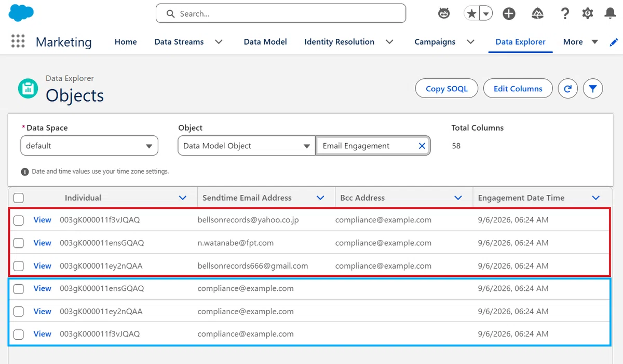Viewport: 623px width, 364px height.
Task: Click the Salesforce cloud logo
Action: pos(21,12)
